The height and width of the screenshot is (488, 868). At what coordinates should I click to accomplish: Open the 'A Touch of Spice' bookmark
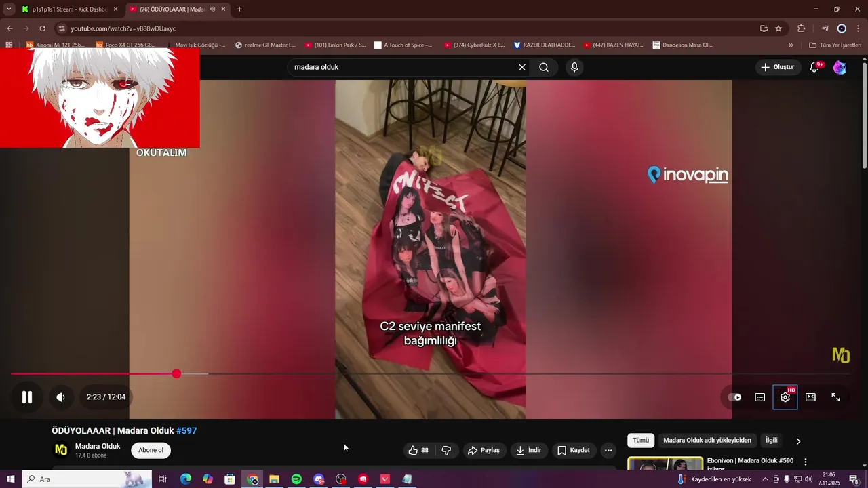point(403,45)
